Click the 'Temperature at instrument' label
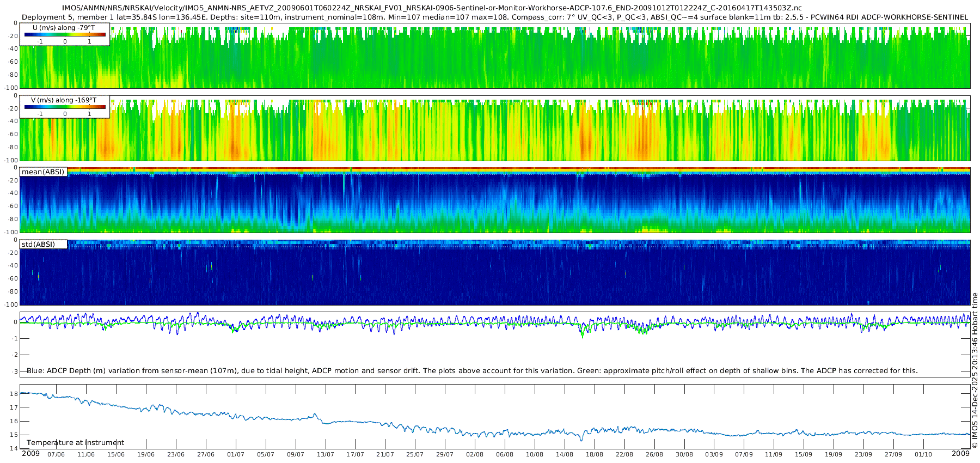The width and height of the screenshot is (980, 463). 75,443
